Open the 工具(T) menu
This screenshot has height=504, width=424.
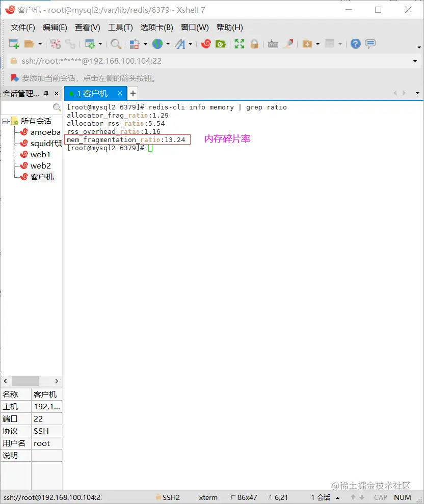tap(120, 27)
